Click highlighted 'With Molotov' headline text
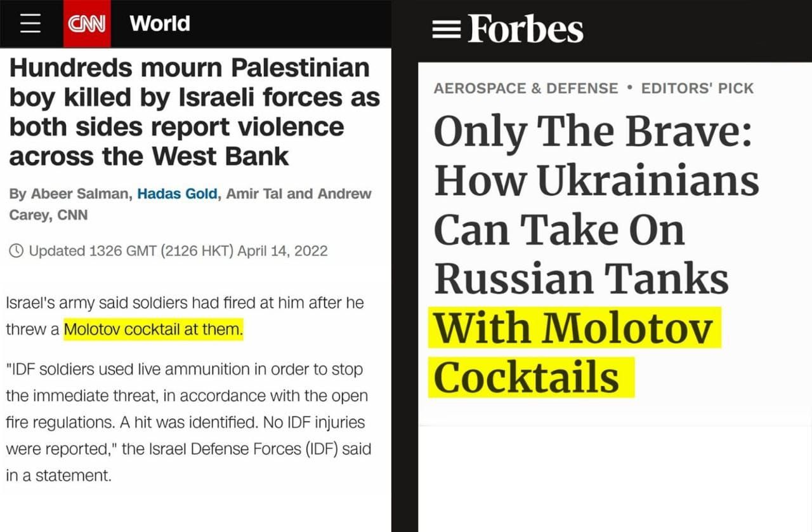This screenshot has height=532, width=812. point(574,328)
